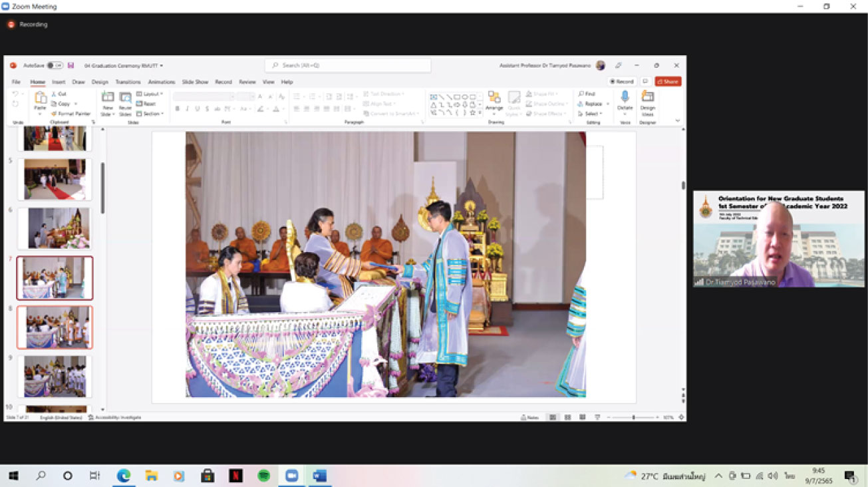Click the PowerPoint Record button
The height and width of the screenshot is (487, 868).
click(622, 81)
